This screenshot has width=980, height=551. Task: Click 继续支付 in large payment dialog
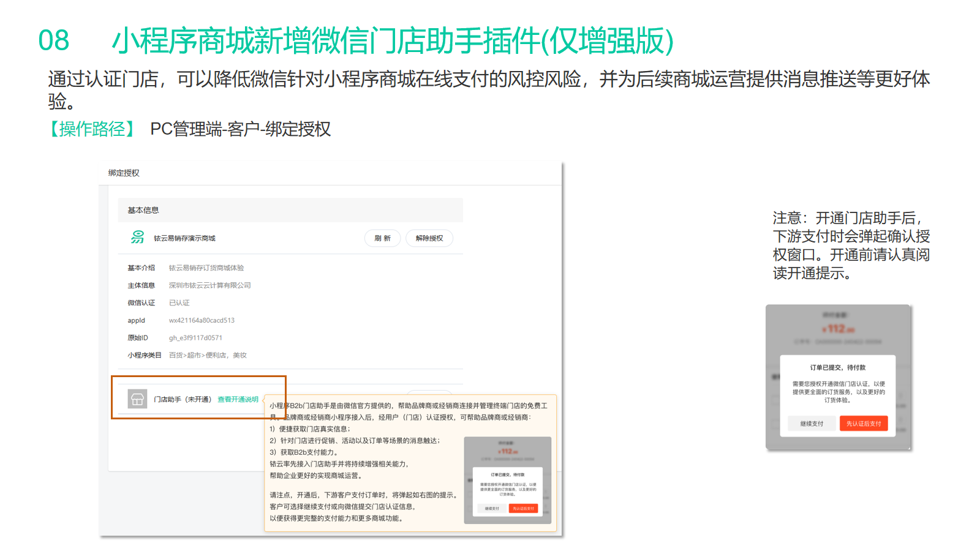pyautogui.click(x=812, y=424)
